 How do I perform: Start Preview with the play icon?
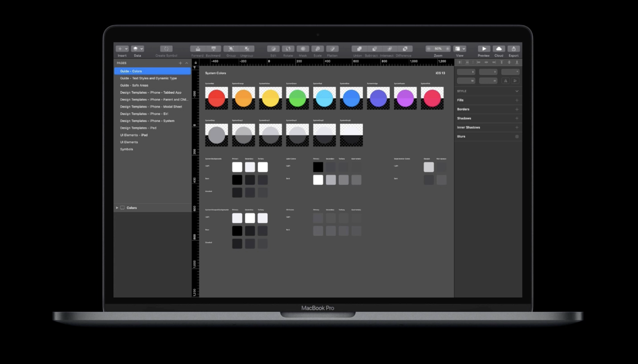[x=484, y=49]
